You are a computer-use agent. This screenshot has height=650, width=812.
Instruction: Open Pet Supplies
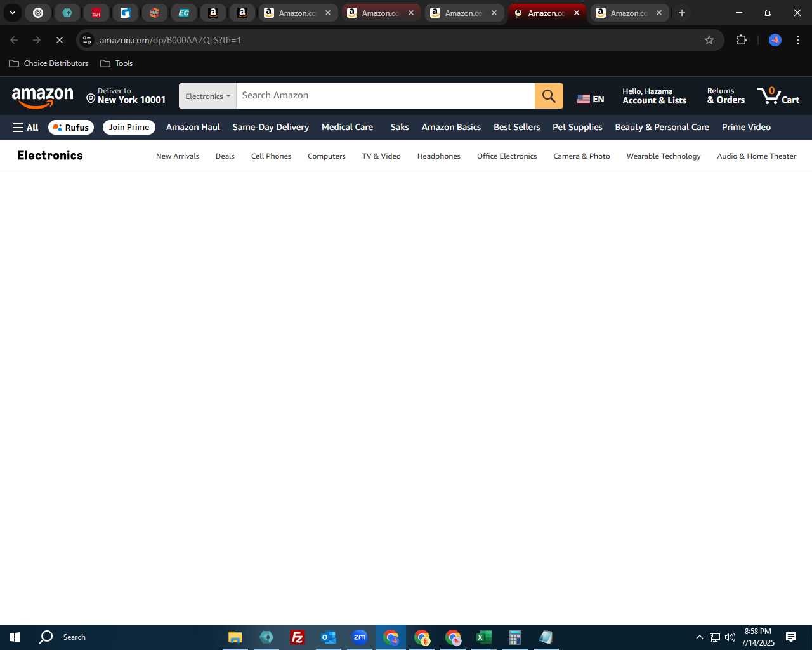pos(577,128)
